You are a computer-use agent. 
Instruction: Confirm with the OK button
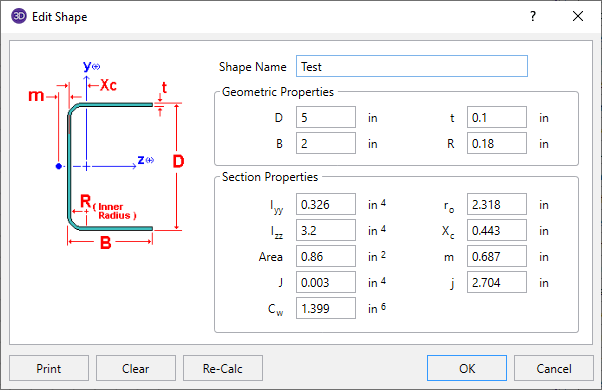(x=467, y=369)
